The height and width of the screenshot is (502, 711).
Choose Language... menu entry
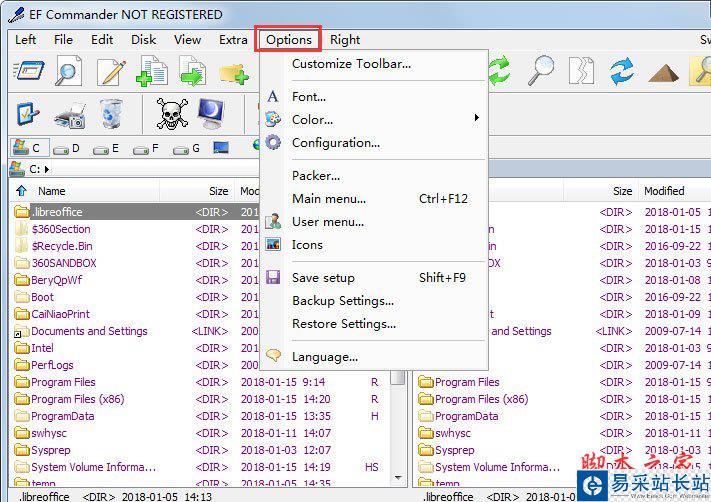[x=374, y=357]
